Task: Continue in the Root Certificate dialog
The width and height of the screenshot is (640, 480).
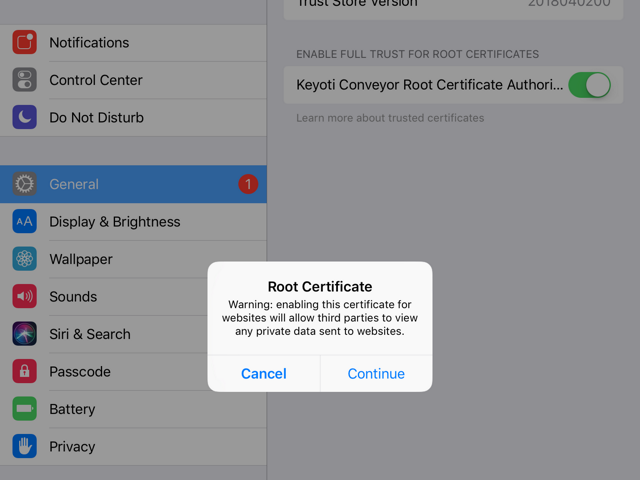Action: (x=376, y=373)
